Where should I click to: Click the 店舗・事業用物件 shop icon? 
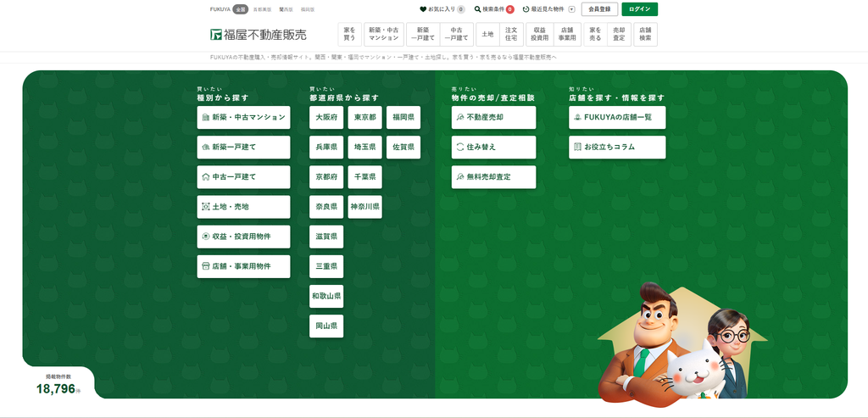coord(206,266)
